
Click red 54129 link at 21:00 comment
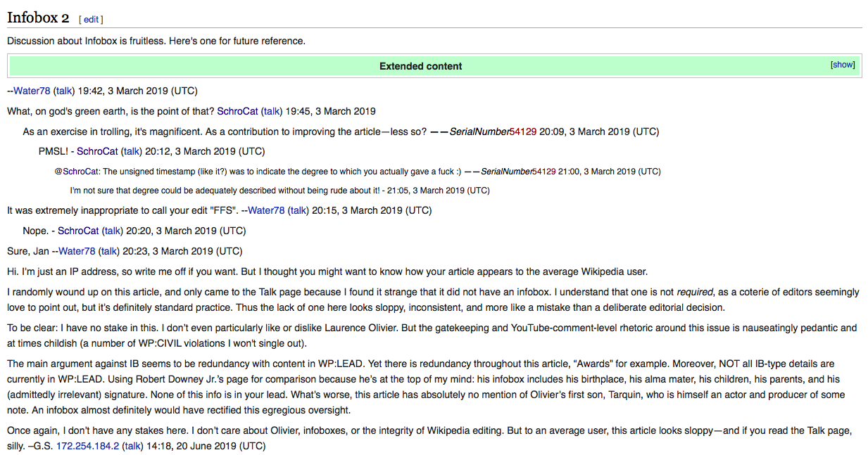click(544, 171)
